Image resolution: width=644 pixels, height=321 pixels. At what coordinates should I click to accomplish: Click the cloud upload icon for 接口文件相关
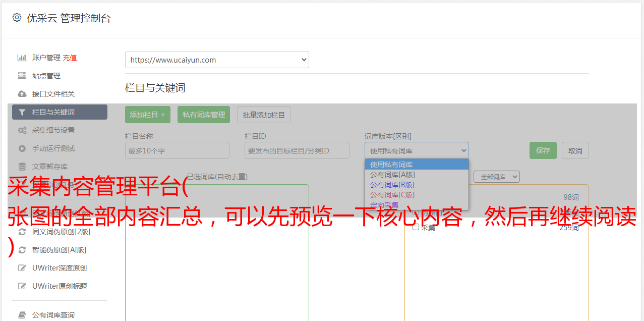click(22, 94)
